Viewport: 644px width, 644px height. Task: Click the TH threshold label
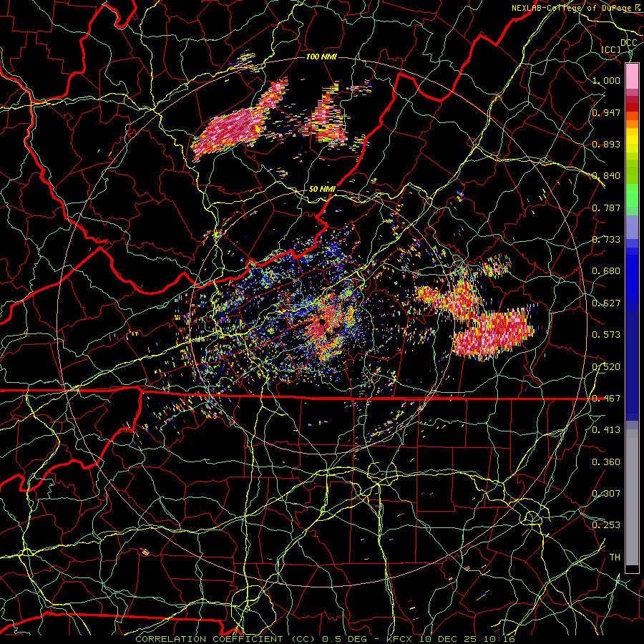[615, 557]
